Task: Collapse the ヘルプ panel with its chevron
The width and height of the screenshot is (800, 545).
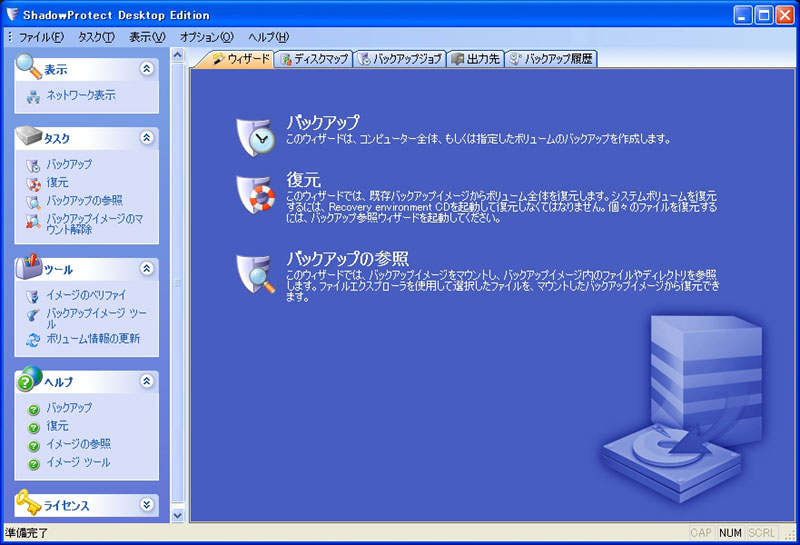Action: click(147, 381)
